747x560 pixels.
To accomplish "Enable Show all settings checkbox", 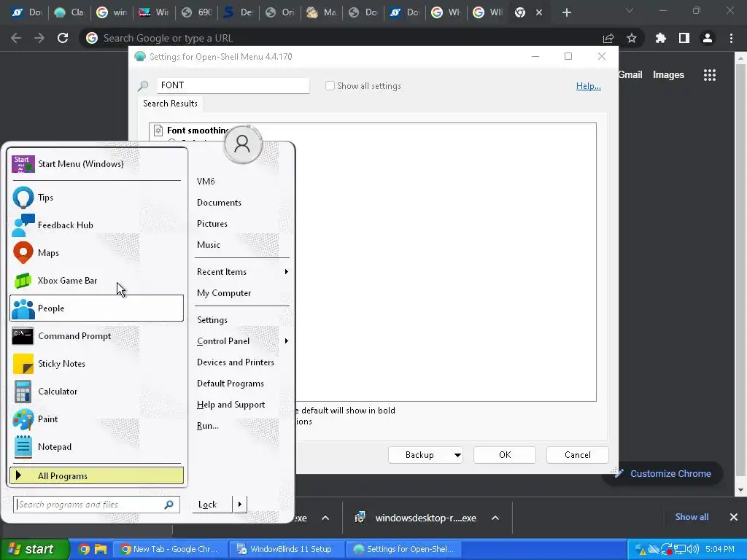I will pyautogui.click(x=330, y=86).
